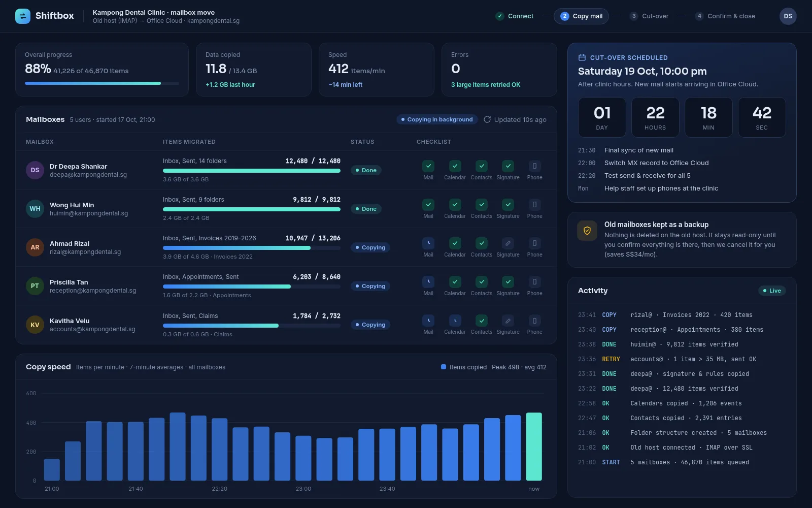This screenshot has width=812, height=508.
Task: Click Priscilla Tan's Phone icon
Action: click(x=534, y=281)
